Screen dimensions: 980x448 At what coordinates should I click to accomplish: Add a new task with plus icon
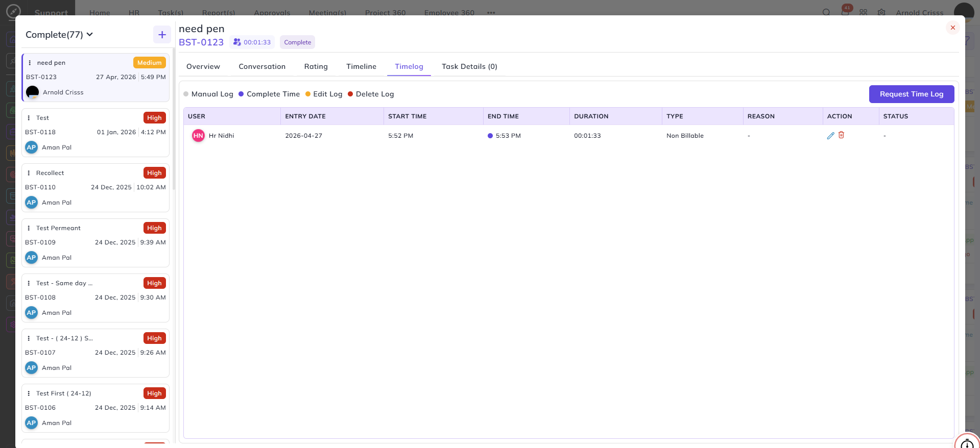[x=162, y=35]
